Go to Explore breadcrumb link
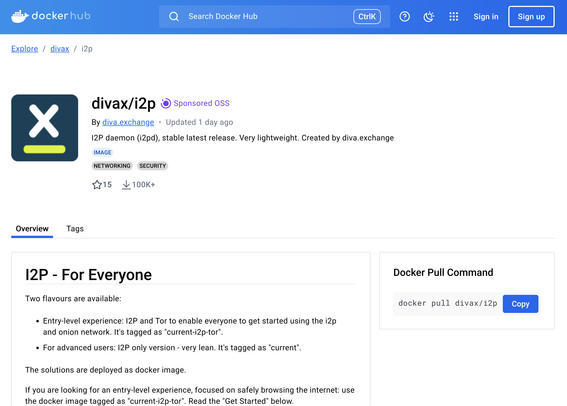This screenshot has height=406, width=567. [25, 49]
